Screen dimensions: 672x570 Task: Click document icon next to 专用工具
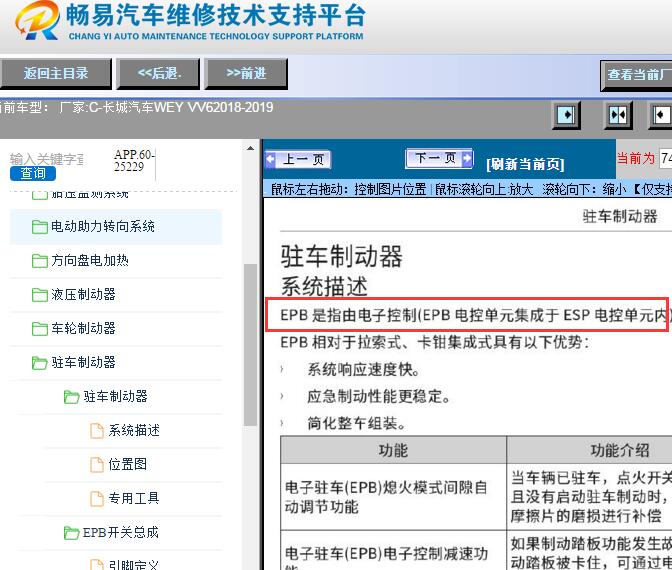click(x=97, y=498)
